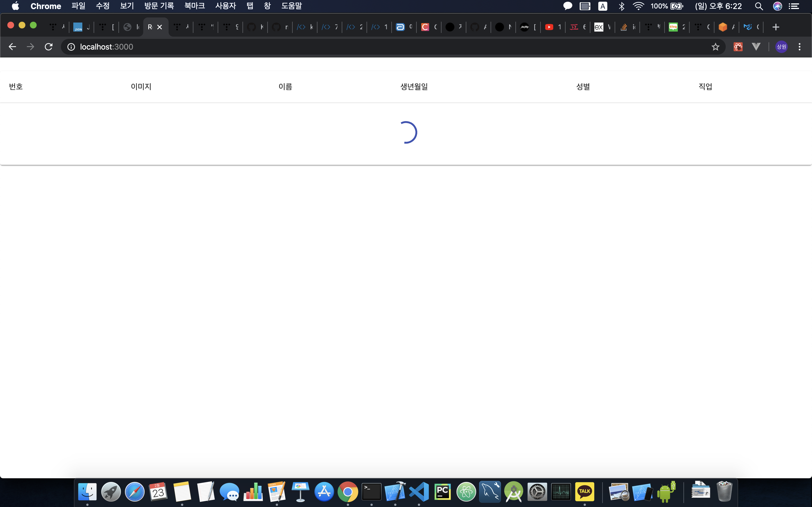Click the 이름 column header
812x507 pixels.
pyautogui.click(x=285, y=86)
